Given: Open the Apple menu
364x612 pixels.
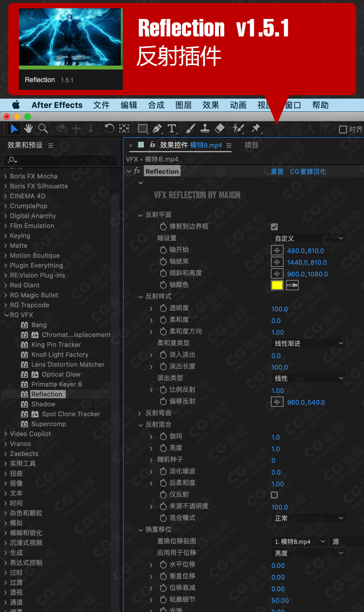Looking at the screenshot, I should point(16,105).
